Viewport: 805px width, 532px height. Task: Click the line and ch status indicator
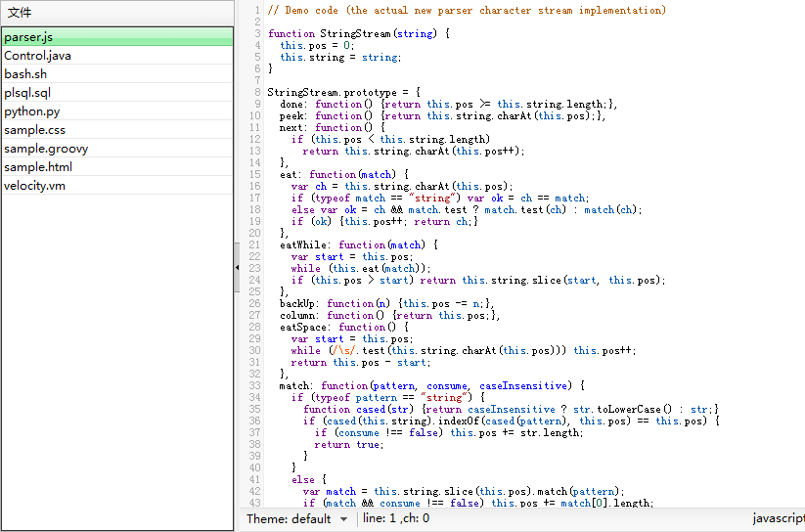[396, 519]
